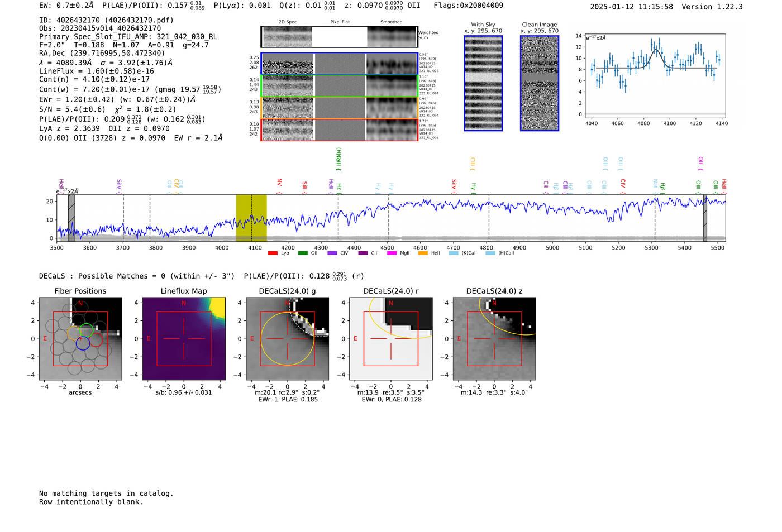Click the red Lyα legend swatch
The height and width of the screenshot is (532, 782).
pos(273,253)
